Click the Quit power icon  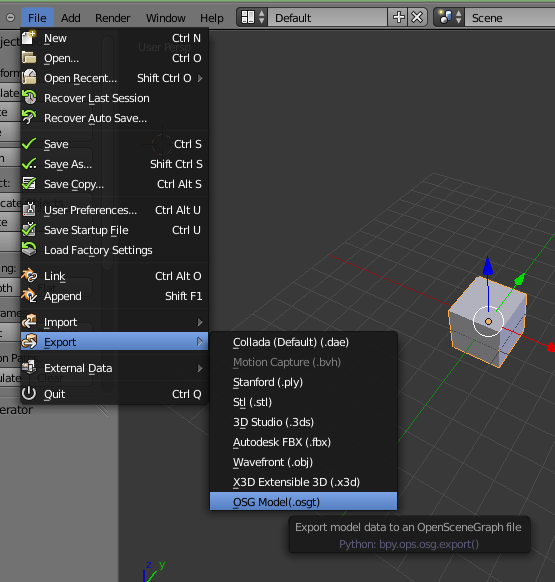[x=29, y=394]
